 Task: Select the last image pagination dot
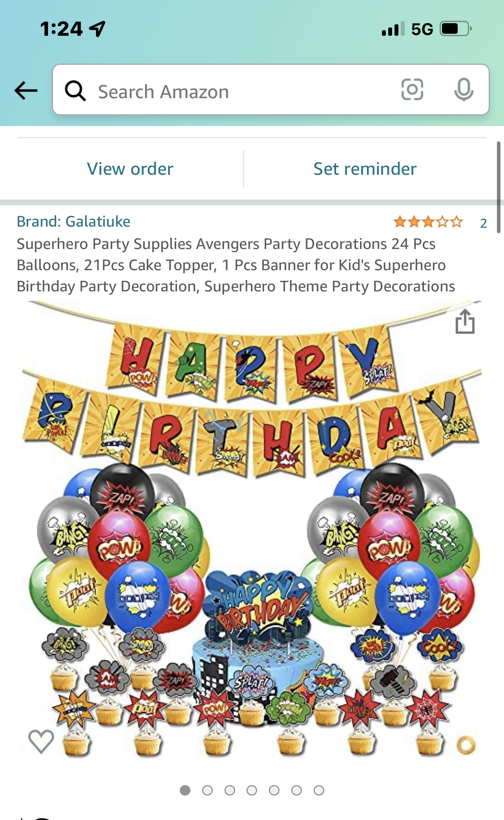coord(319,790)
